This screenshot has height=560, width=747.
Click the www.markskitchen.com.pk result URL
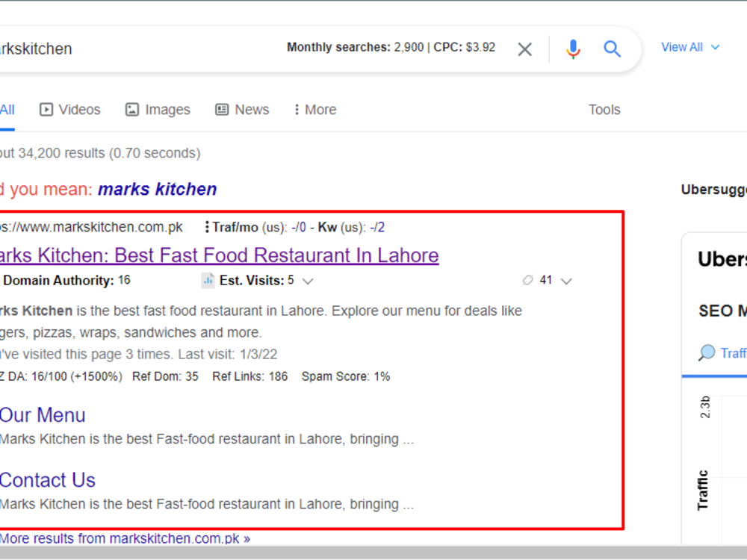point(91,227)
